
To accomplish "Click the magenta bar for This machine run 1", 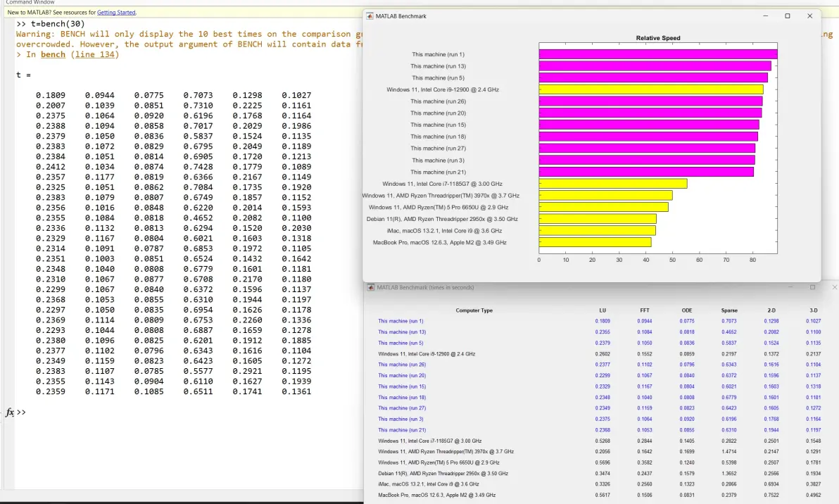I will (x=657, y=54).
